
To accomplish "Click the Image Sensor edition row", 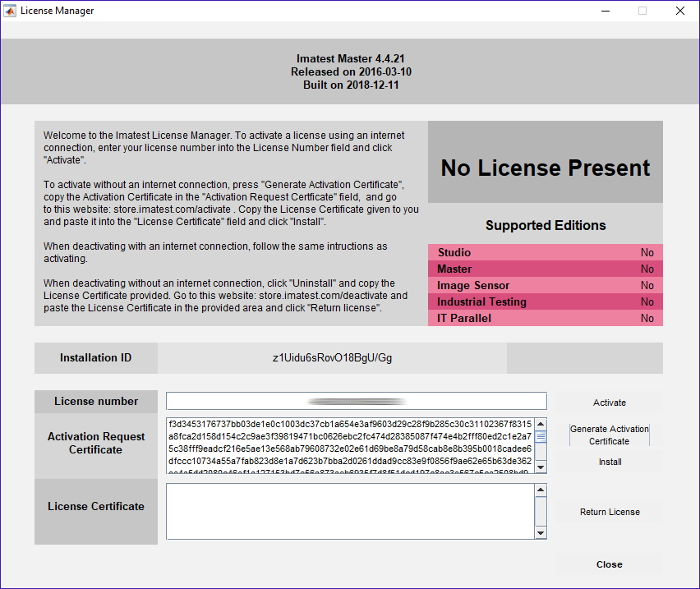I will (x=545, y=286).
